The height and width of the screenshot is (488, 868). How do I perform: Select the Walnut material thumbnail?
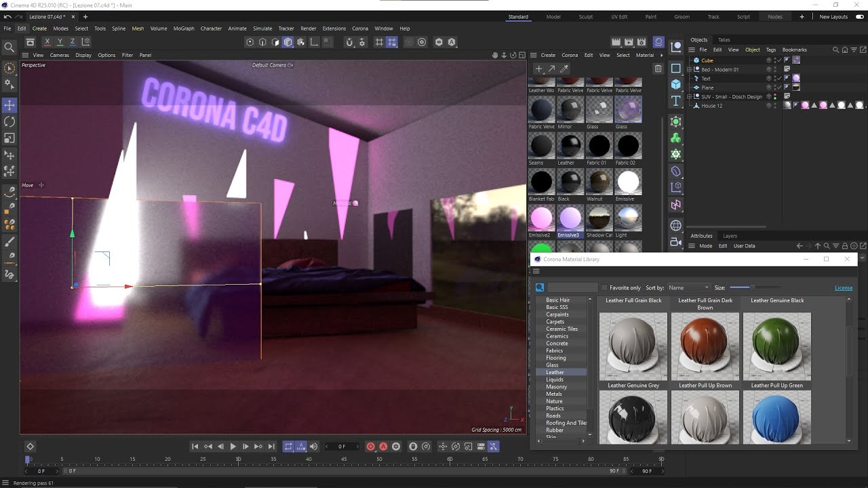click(x=599, y=182)
